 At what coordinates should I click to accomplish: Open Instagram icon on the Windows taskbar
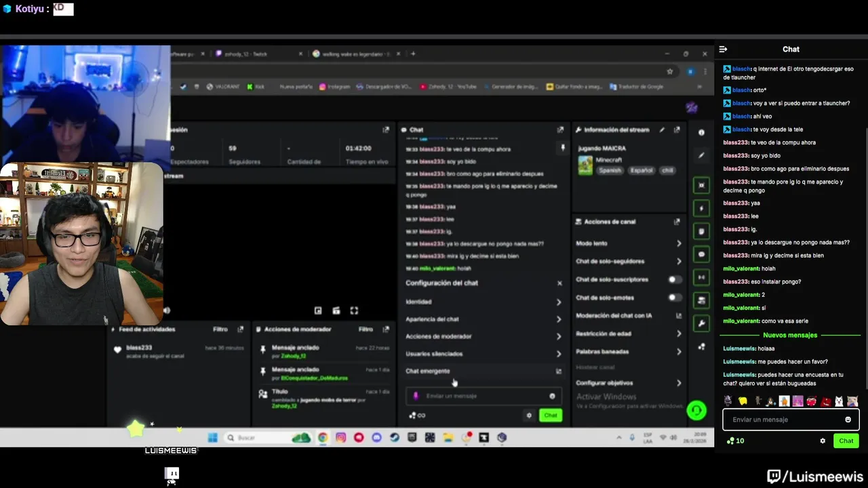[x=340, y=438]
